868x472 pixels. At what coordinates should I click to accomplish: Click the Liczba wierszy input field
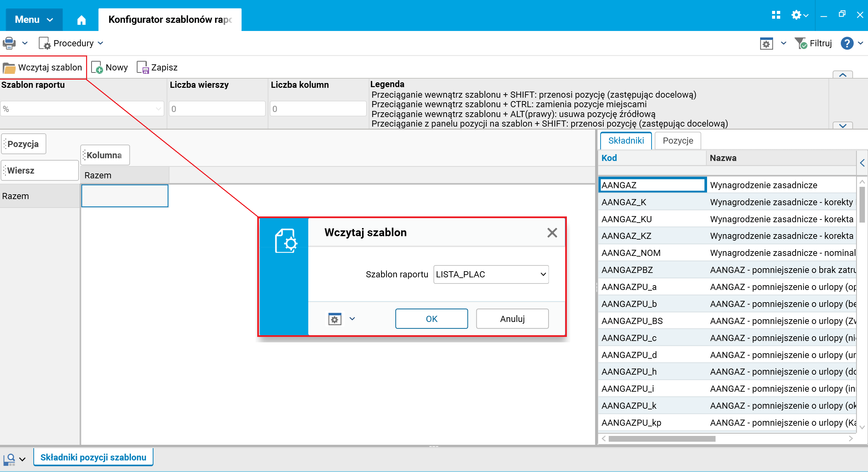tap(217, 109)
